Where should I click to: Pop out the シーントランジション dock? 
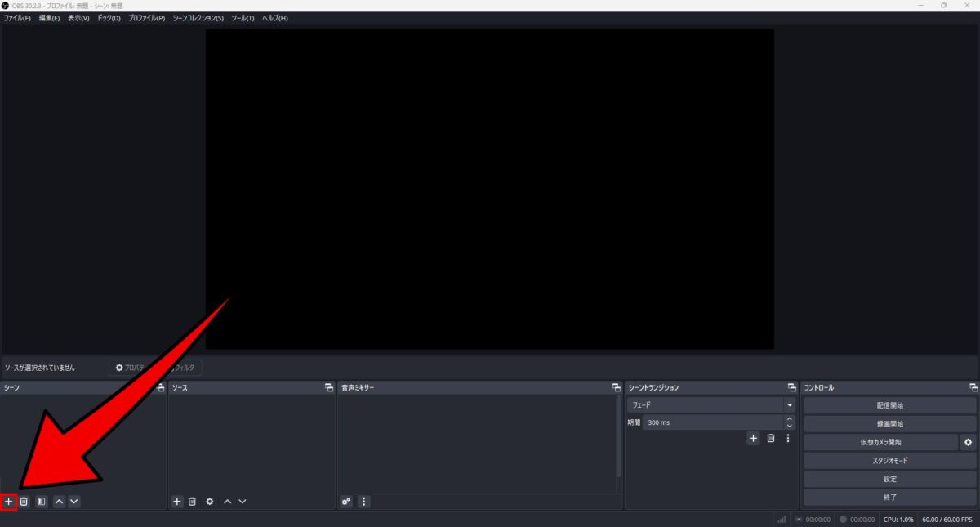tap(791, 387)
